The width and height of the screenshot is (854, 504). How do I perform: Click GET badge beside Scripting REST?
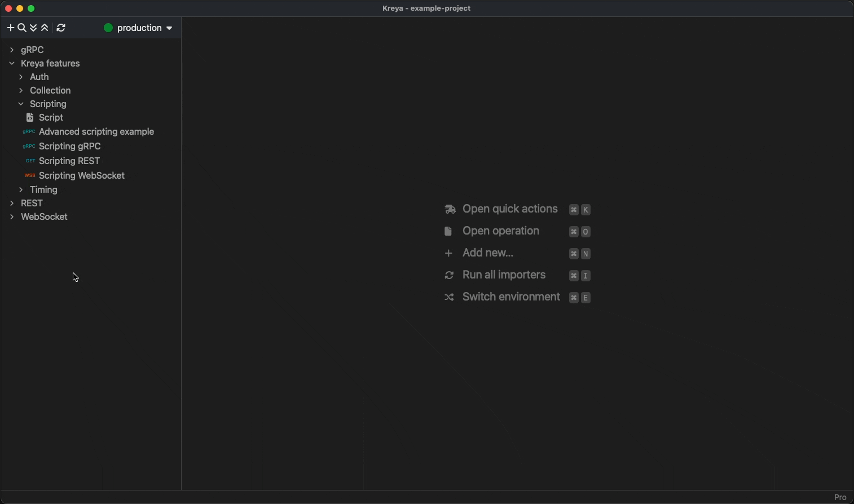[x=30, y=161]
